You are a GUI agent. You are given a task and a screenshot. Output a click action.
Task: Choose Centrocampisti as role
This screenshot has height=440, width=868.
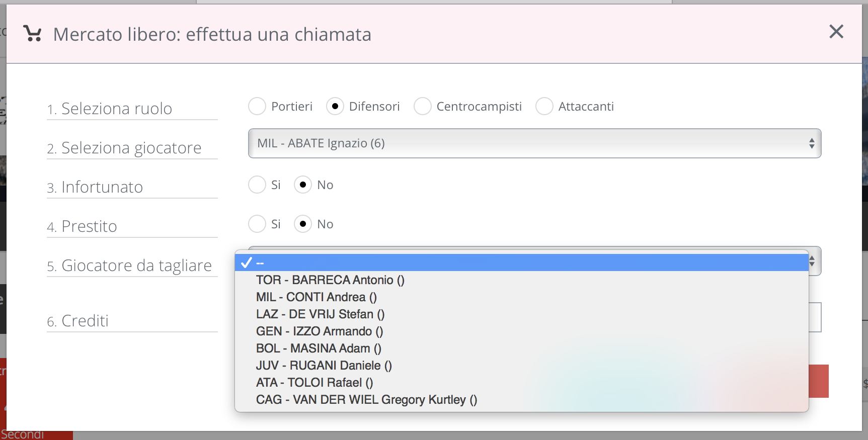click(423, 106)
